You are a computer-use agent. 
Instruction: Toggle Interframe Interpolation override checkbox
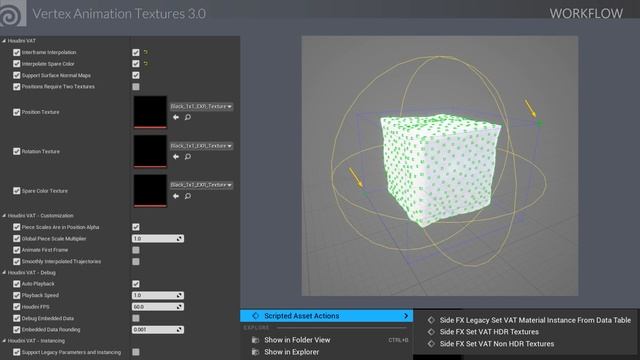point(17,52)
